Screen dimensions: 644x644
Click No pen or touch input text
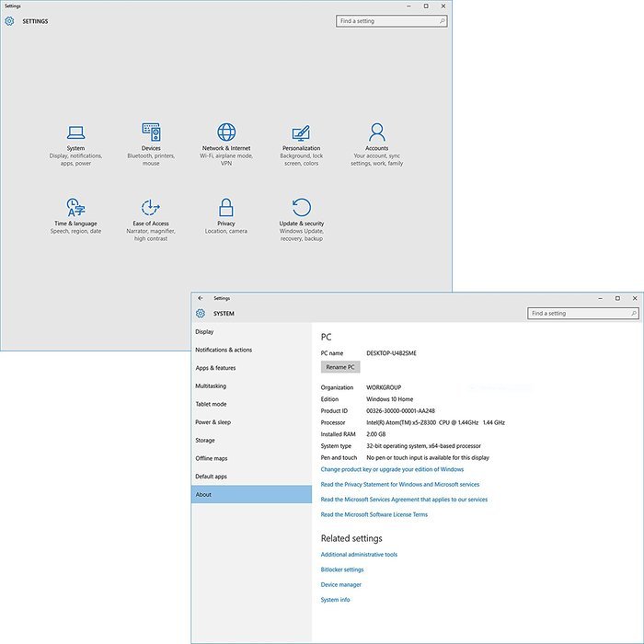coord(428,457)
